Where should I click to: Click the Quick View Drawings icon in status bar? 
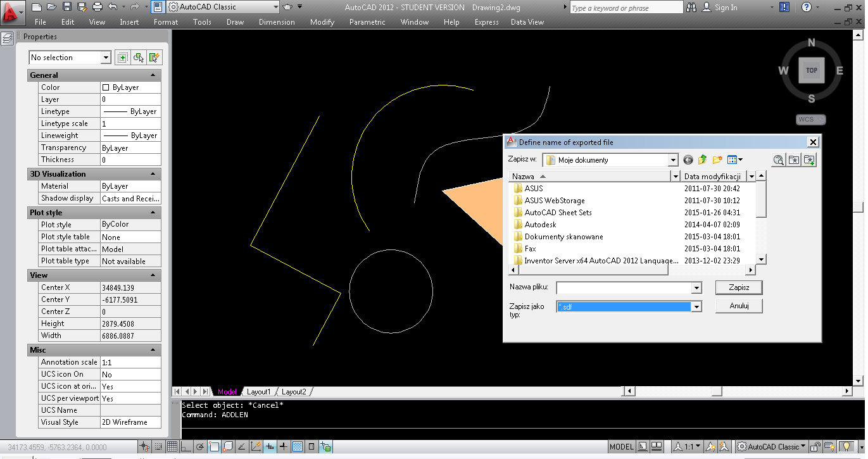[x=657, y=446]
